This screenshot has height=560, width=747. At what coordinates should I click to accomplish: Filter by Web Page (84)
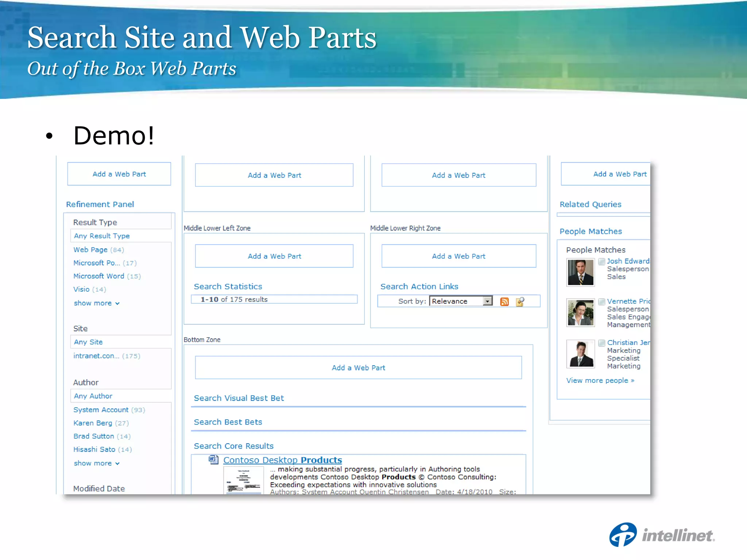[99, 250]
